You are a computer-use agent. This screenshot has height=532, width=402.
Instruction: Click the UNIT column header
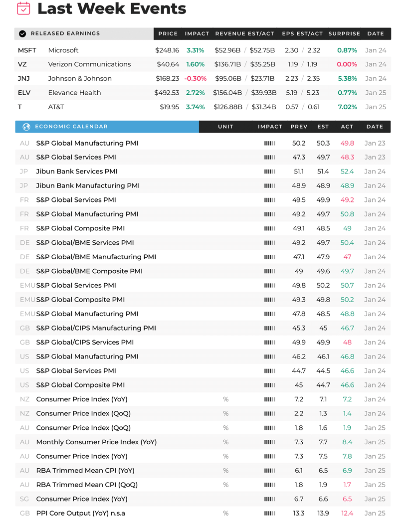click(x=226, y=127)
